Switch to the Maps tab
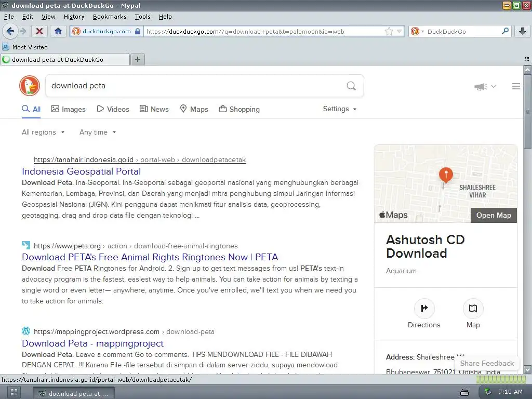Viewport: 532px width, 399px height. [194, 109]
